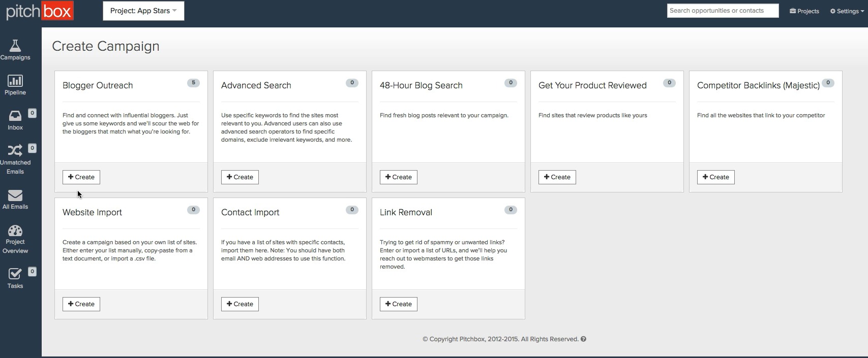Image resolution: width=868 pixels, height=358 pixels.
Task: Open the Tasks checkmark icon
Action: click(15, 274)
